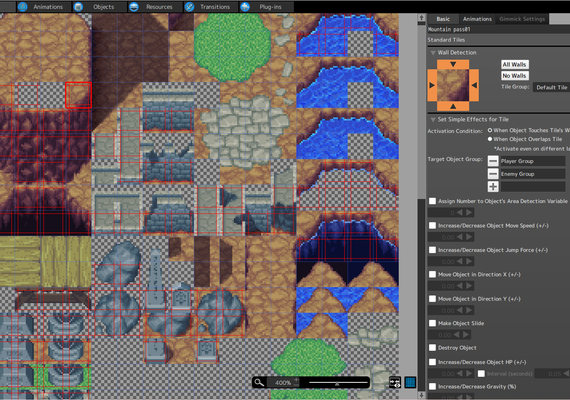Collapse the Wall Detection section
The height and width of the screenshot is (400, 570).
(x=433, y=53)
